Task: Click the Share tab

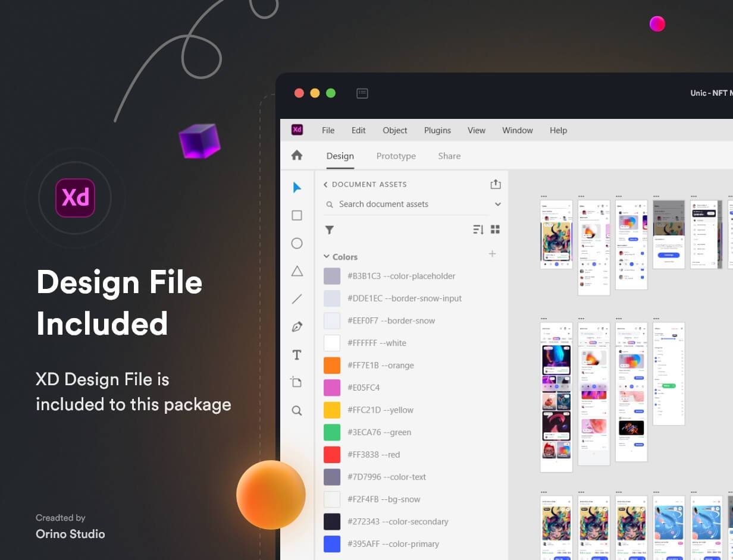Action: (x=449, y=156)
